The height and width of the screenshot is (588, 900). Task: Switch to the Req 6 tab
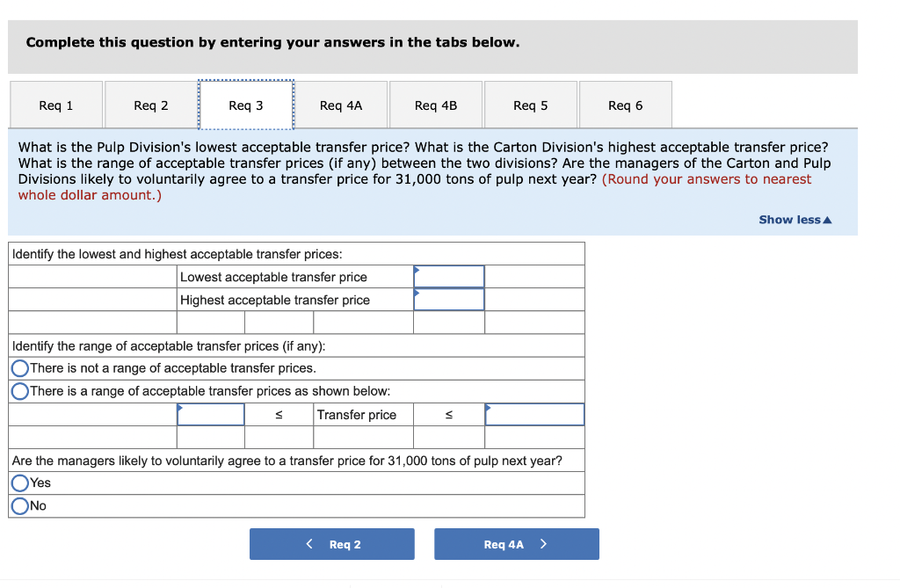click(625, 104)
